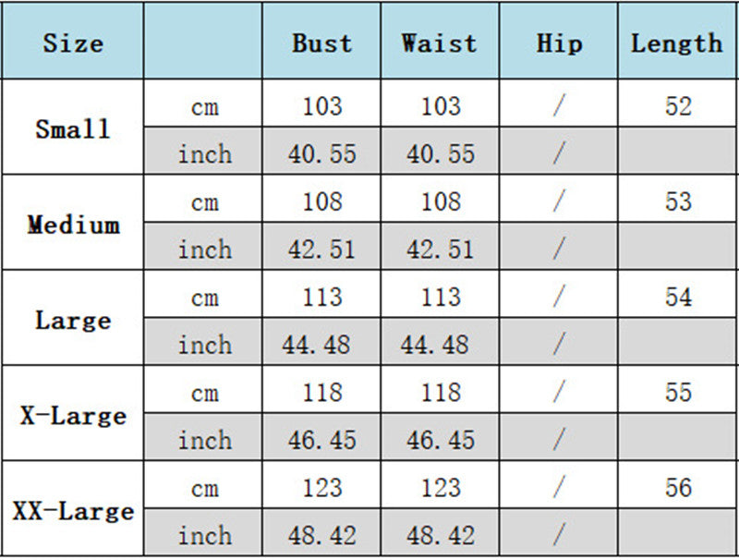Select the Length column header

677,43
